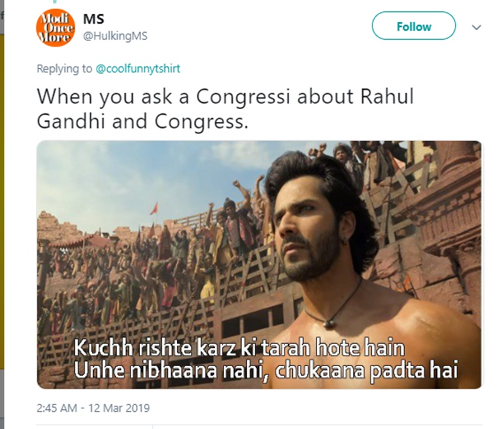Image resolution: width=504 pixels, height=429 pixels.
Task: Select the MS display name
Action: (x=94, y=19)
